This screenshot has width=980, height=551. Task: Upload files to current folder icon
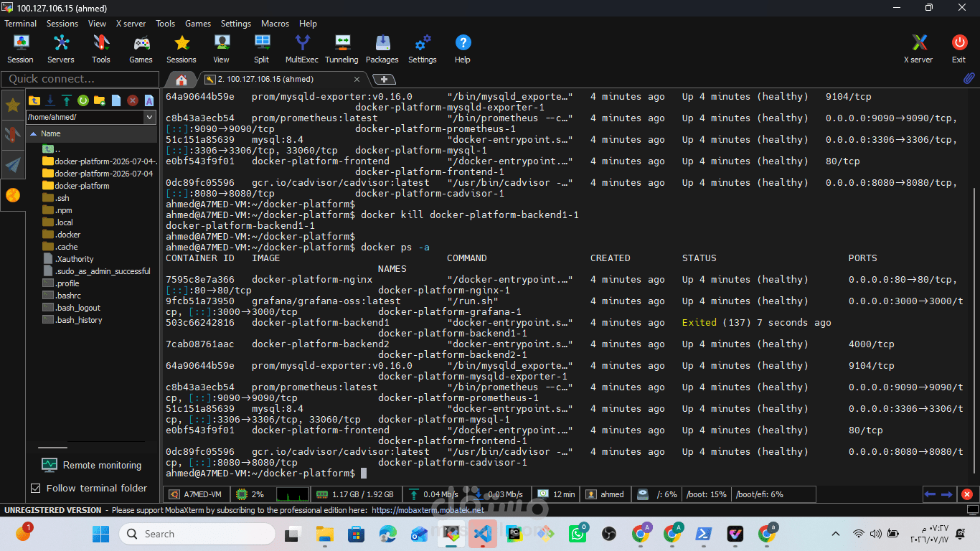[x=67, y=100]
